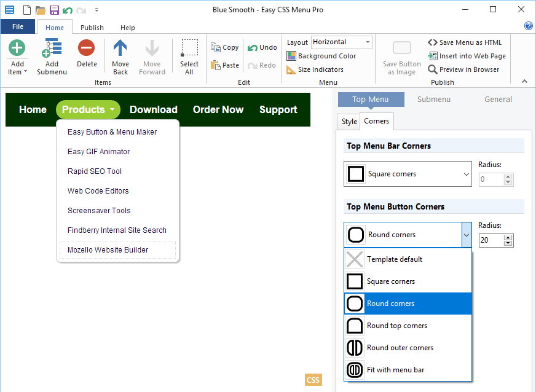
Task: Click Save Menu as HTML
Action: (x=465, y=42)
